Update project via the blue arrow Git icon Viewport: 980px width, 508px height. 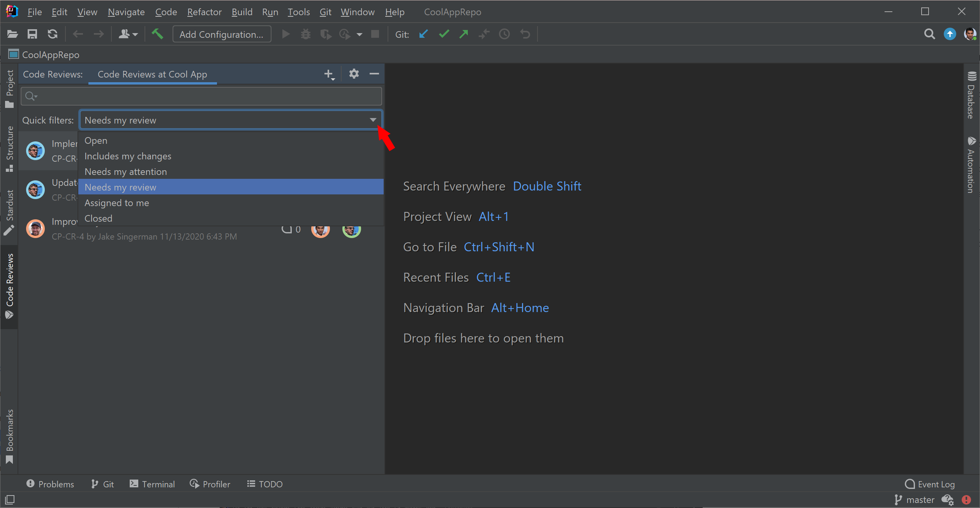click(423, 34)
